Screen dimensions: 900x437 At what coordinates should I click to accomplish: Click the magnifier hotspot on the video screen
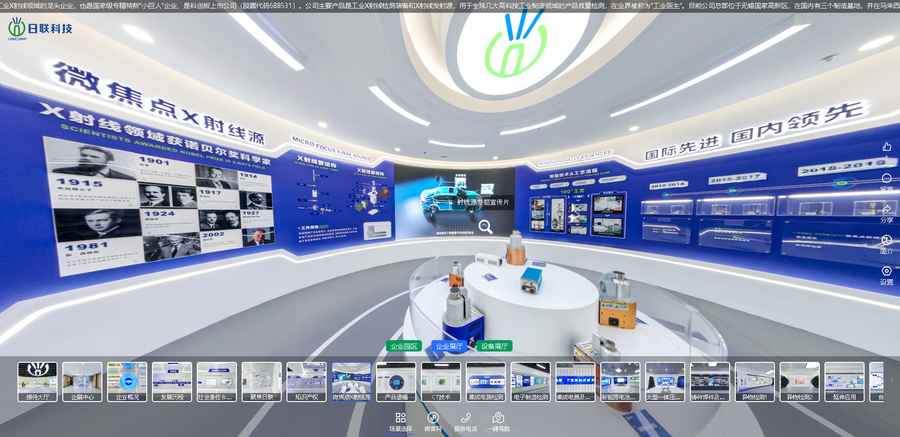tap(486, 227)
